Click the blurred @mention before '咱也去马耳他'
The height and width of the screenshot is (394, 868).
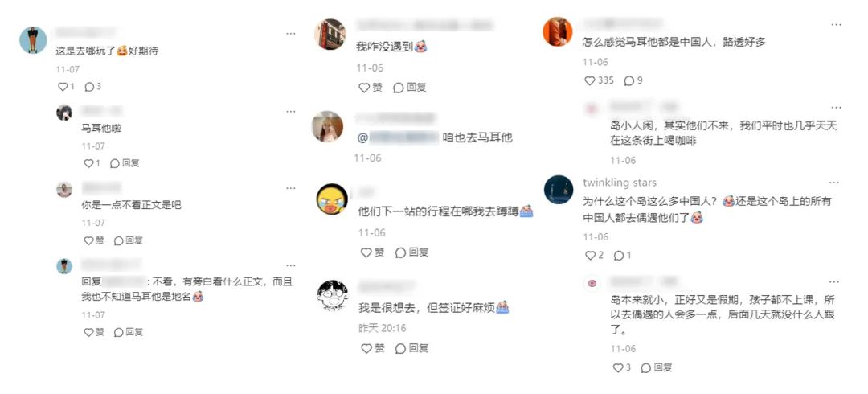[399, 137]
